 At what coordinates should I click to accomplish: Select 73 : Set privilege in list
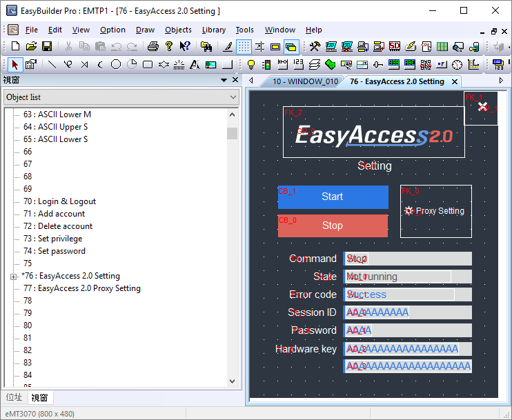(52, 239)
